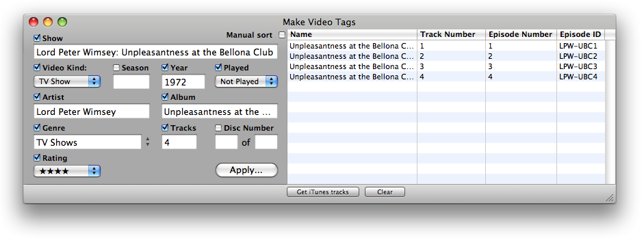Open the Video Kind TV Show dropdown
Image resolution: width=644 pixels, height=249 pixels.
pyautogui.click(x=67, y=81)
